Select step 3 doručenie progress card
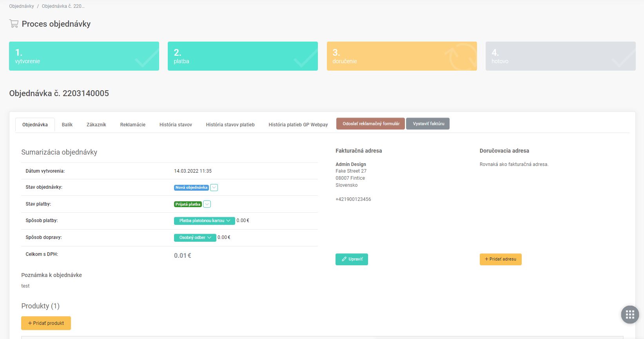This screenshot has width=644, height=339. click(402, 56)
